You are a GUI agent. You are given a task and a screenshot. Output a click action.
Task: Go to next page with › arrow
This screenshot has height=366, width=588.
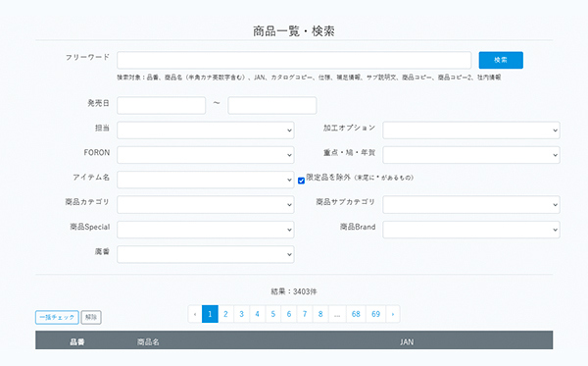tap(393, 314)
